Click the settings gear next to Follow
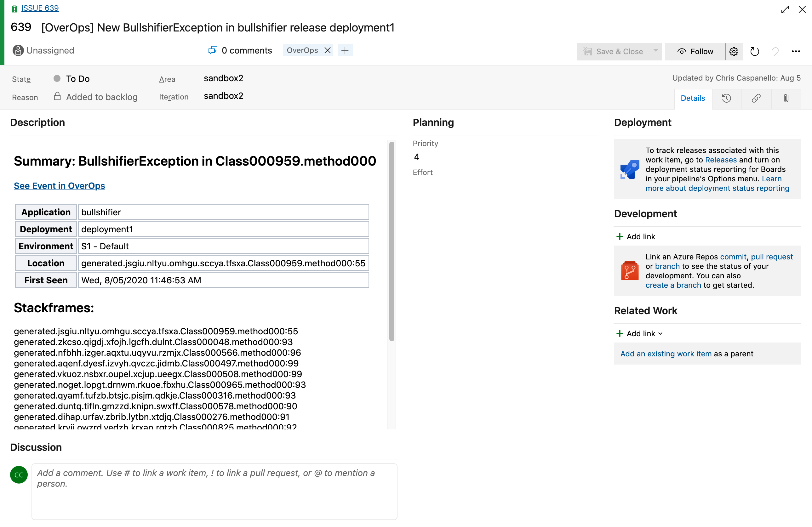The image size is (812, 527). pyautogui.click(x=734, y=52)
